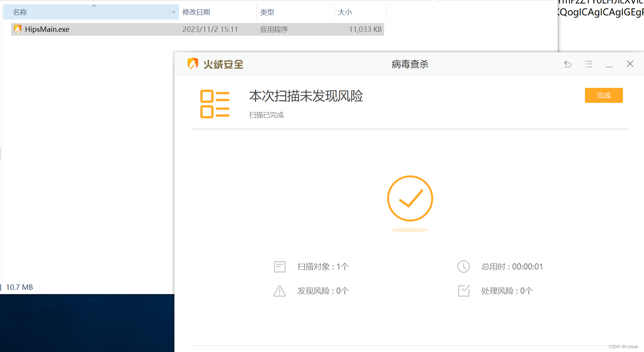The width and height of the screenshot is (644, 352).
Task: Click the orange checkmark circle graphic
Action: click(410, 198)
